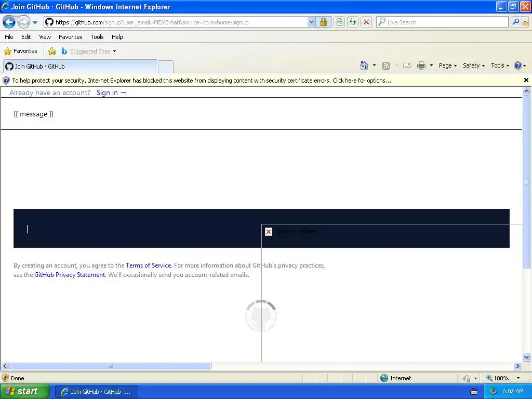This screenshot has width=532, height=399.
Task: Open the Page command bar menu
Action: tap(447, 65)
